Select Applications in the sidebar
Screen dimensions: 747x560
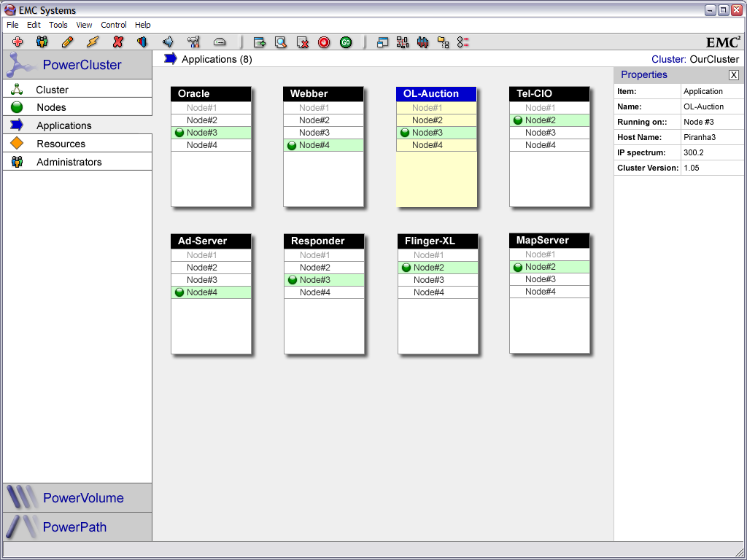pos(77,125)
